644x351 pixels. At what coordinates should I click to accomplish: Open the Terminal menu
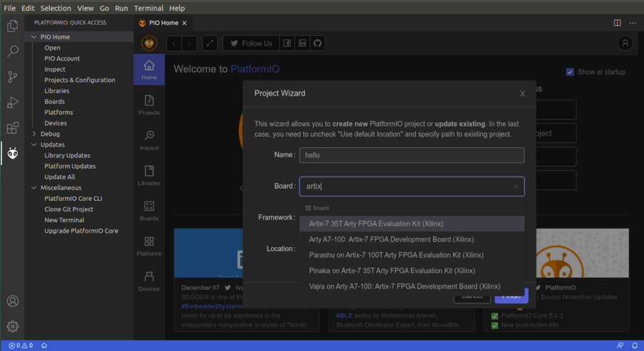148,8
